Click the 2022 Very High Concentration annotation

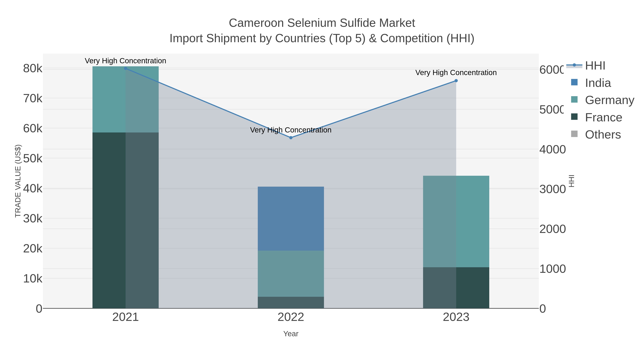291,130
